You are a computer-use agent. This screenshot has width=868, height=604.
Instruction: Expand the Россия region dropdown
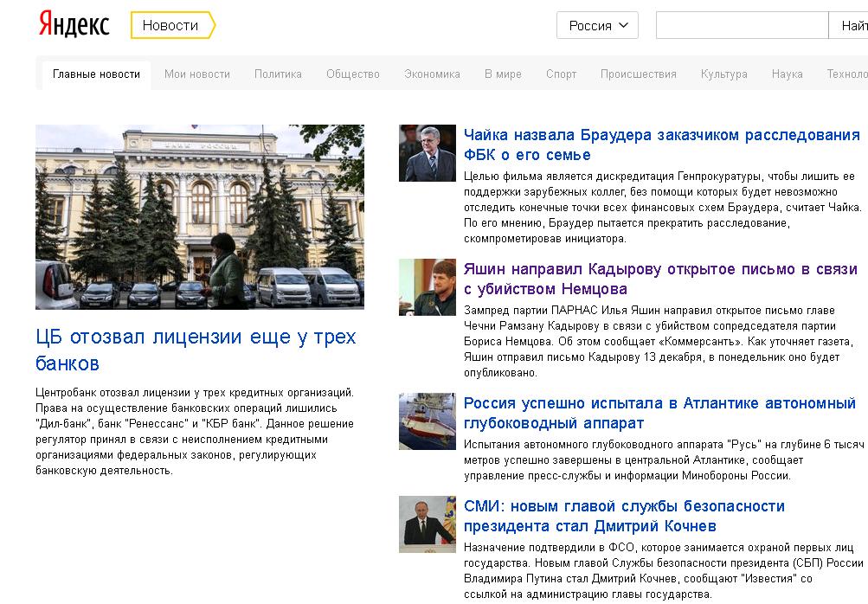597,26
